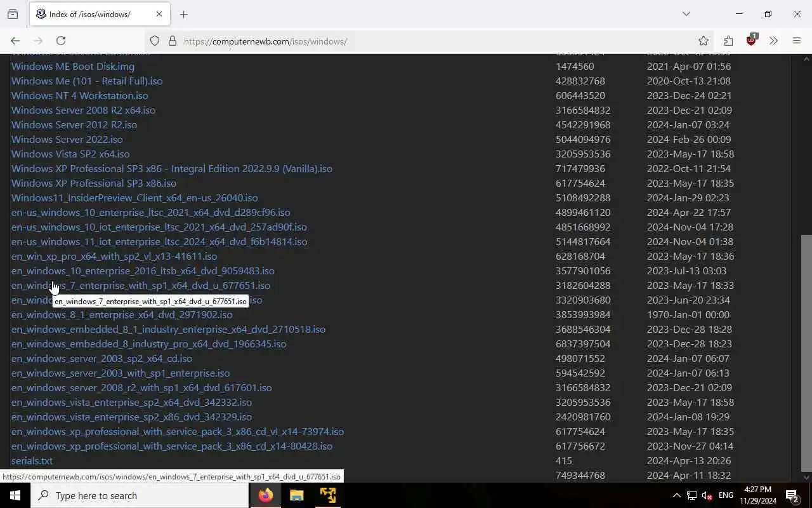
Task: Open the notification center icon
Action: [x=792, y=495]
